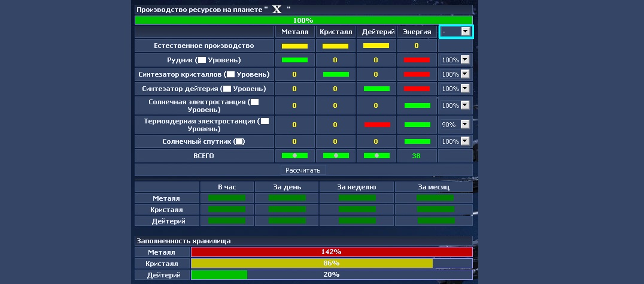The height and width of the screenshot is (284, 644).
Task: Open the top header dropdown showing a dash
Action: tap(456, 31)
